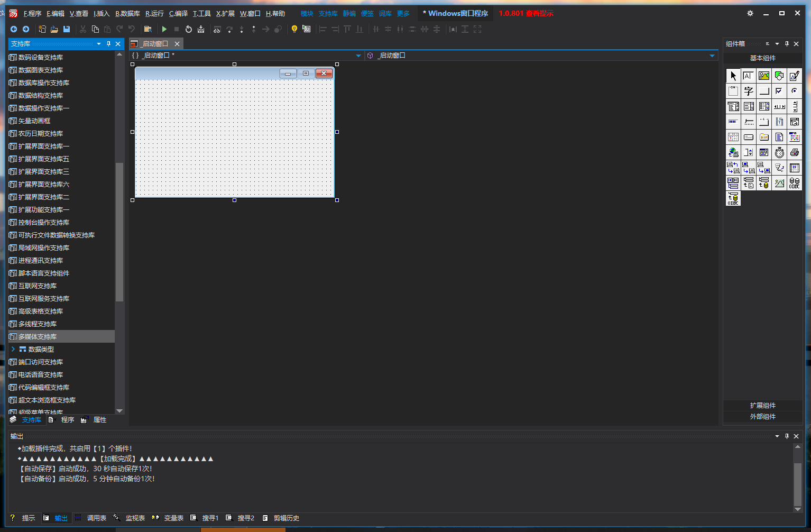This screenshot has width=811, height=532.
Task: Click the Save floppy disk icon
Action: (x=67, y=29)
